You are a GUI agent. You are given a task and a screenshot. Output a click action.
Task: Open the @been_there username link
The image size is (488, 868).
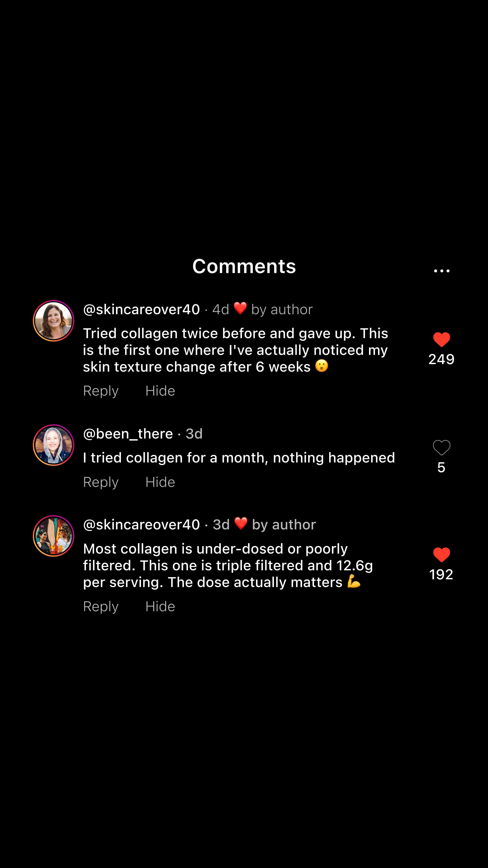[x=128, y=434]
